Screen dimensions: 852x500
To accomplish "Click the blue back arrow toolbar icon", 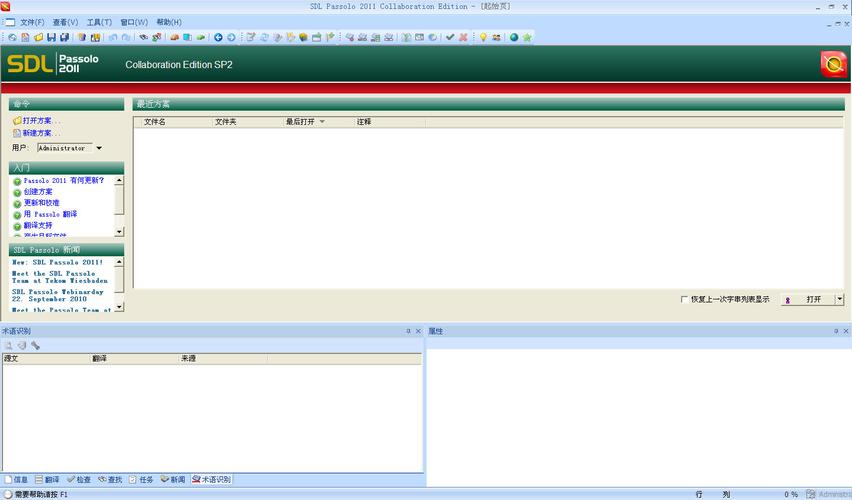I will pyautogui.click(x=218, y=38).
